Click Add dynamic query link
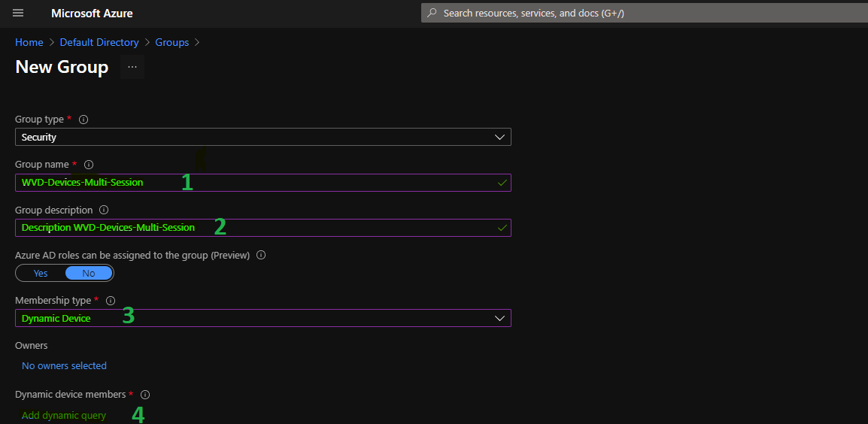The width and height of the screenshot is (868, 424). pos(64,415)
